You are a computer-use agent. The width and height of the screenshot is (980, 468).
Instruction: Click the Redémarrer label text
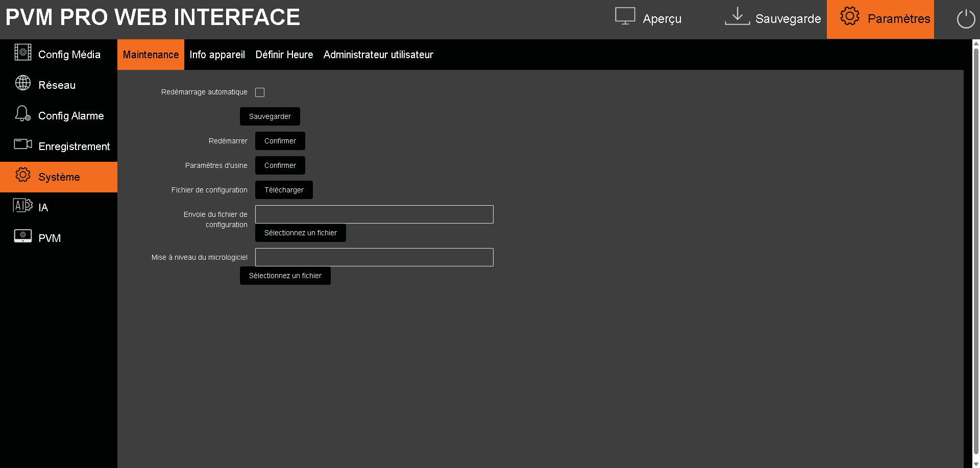tap(228, 141)
